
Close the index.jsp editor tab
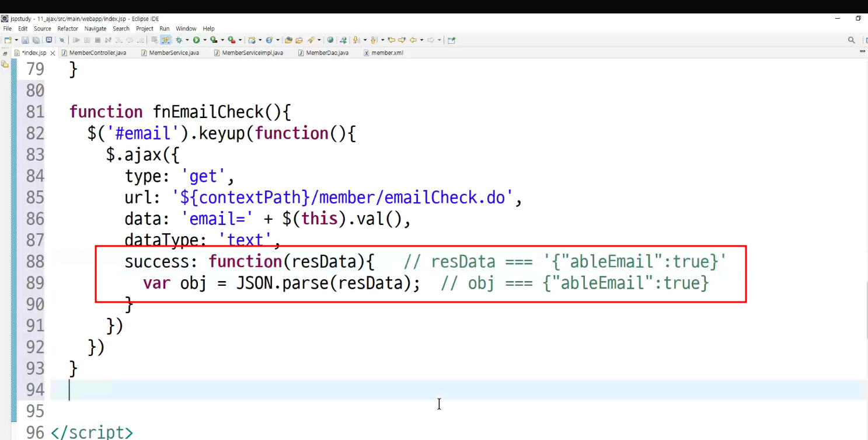tap(53, 53)
